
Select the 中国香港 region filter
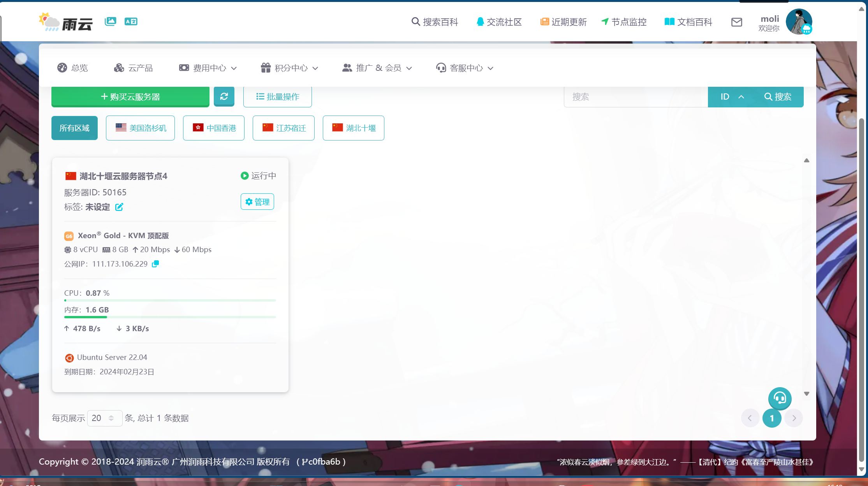pos(213,128)
